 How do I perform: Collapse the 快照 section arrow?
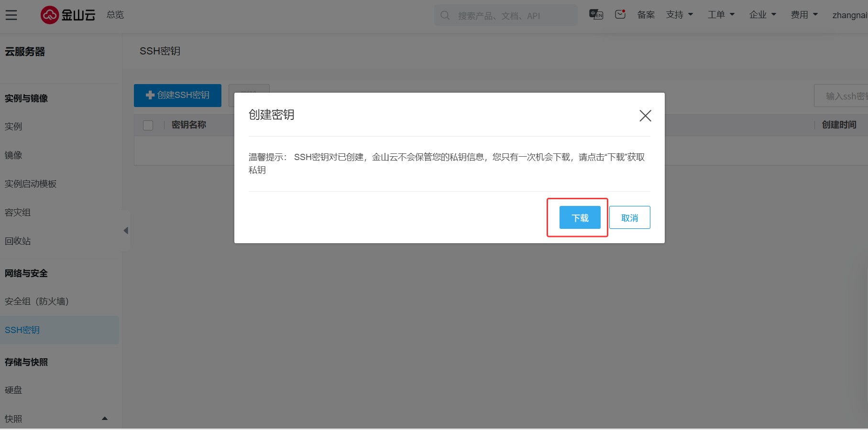click(x=105, y=419)
